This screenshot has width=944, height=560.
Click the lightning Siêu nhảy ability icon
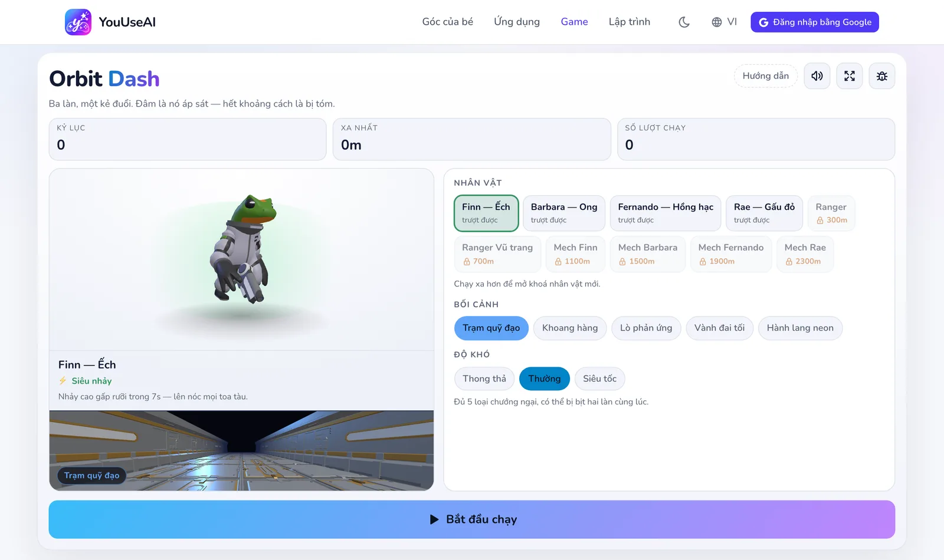63,381
